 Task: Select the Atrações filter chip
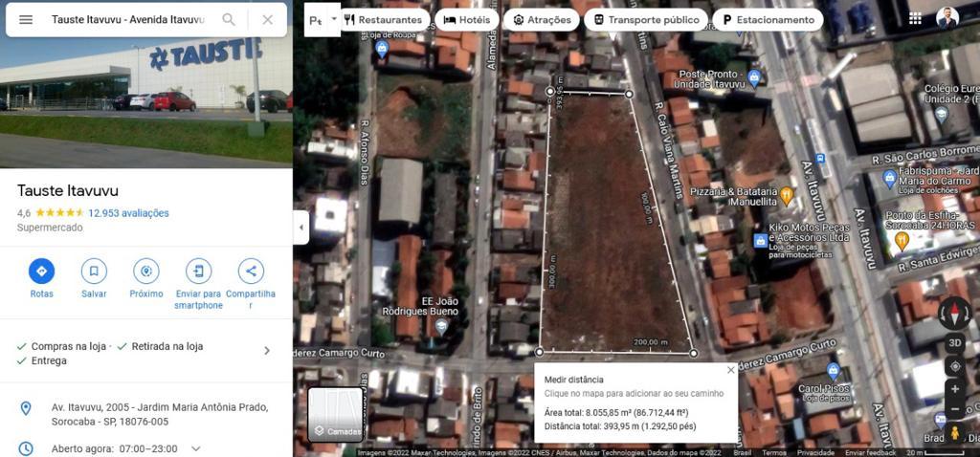click(x=542, y=19)
